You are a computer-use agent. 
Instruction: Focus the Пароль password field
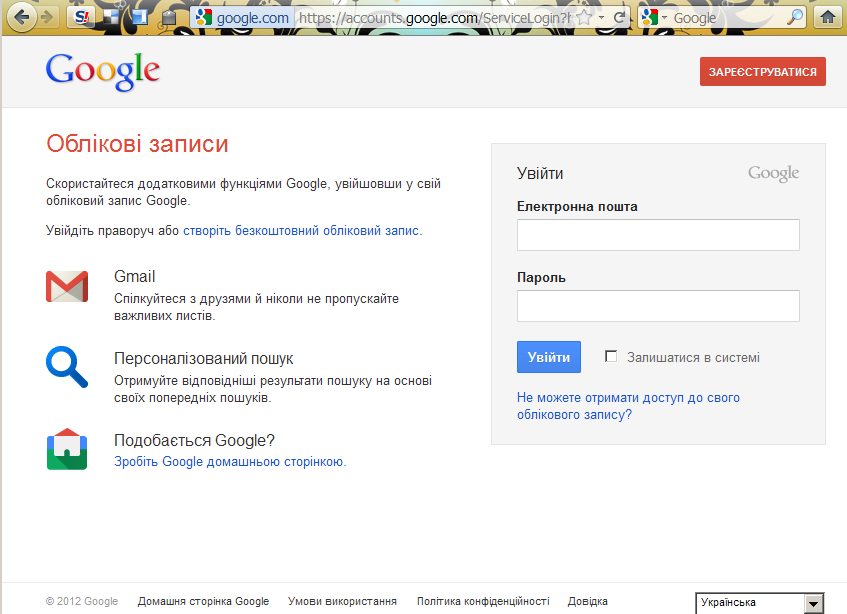click(x=658, y=306)
